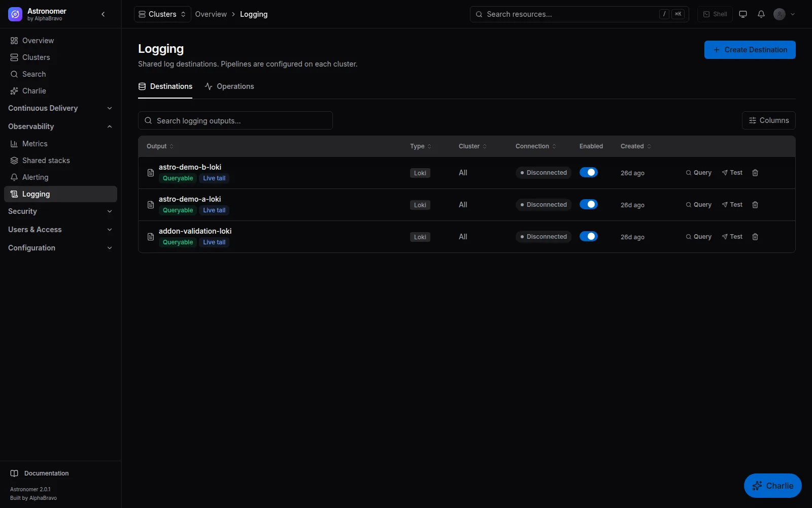812x508 pixels.
Task: Click the Queryable badge on astro-demo-a-loki
Action: click(x=178, y=210)
